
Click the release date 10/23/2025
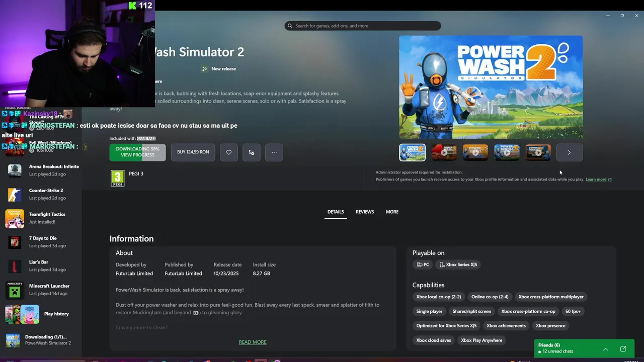[x=227, y=274]
